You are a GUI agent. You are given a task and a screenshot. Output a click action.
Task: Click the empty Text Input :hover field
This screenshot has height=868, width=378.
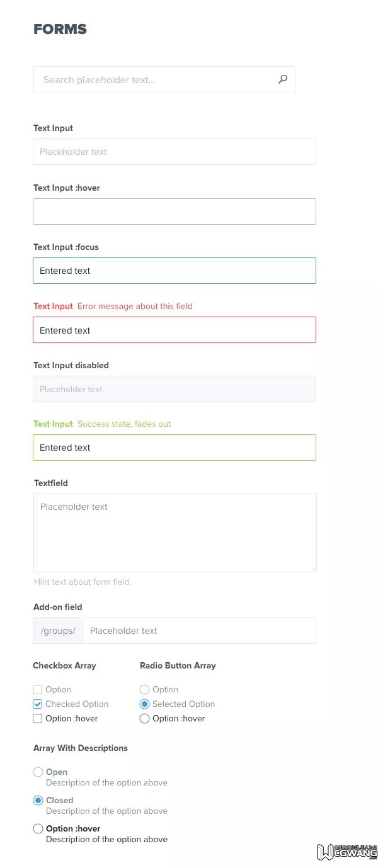point(175,211)
